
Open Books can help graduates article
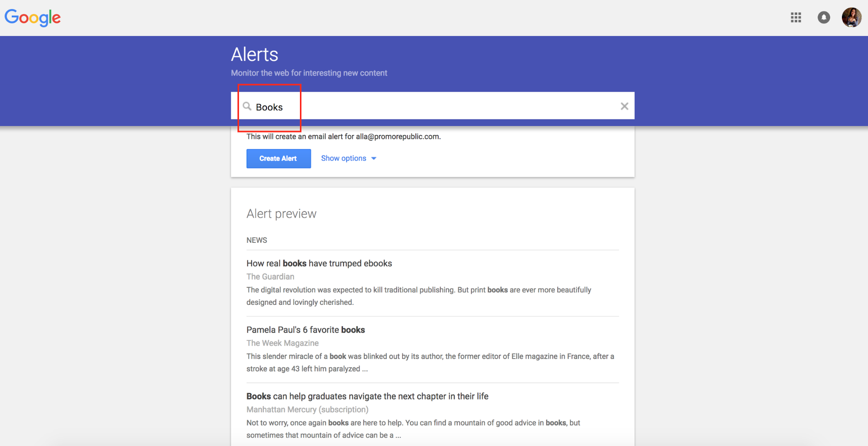click(367, 396)
